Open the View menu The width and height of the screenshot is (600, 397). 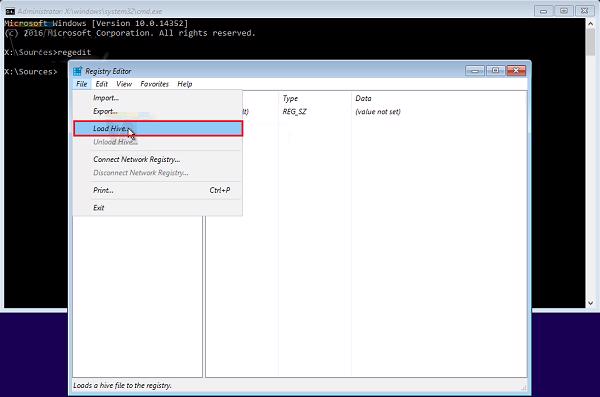click(x=124, y=84)
